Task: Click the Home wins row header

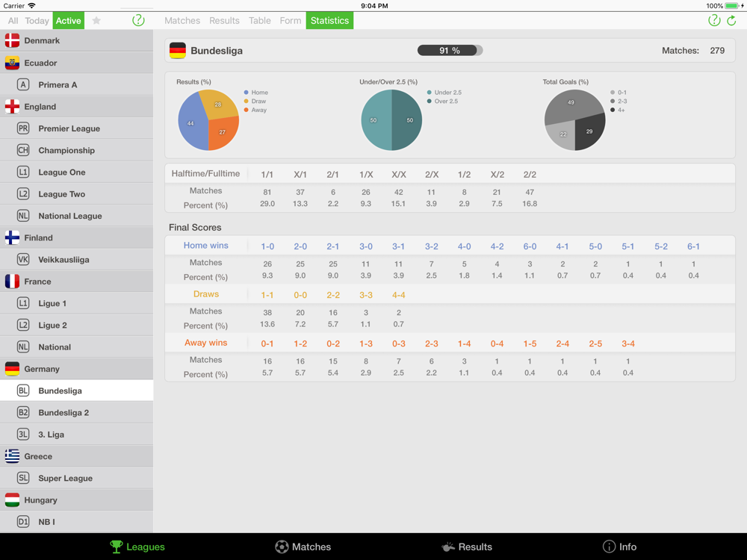Action: (x=206, y=245)
